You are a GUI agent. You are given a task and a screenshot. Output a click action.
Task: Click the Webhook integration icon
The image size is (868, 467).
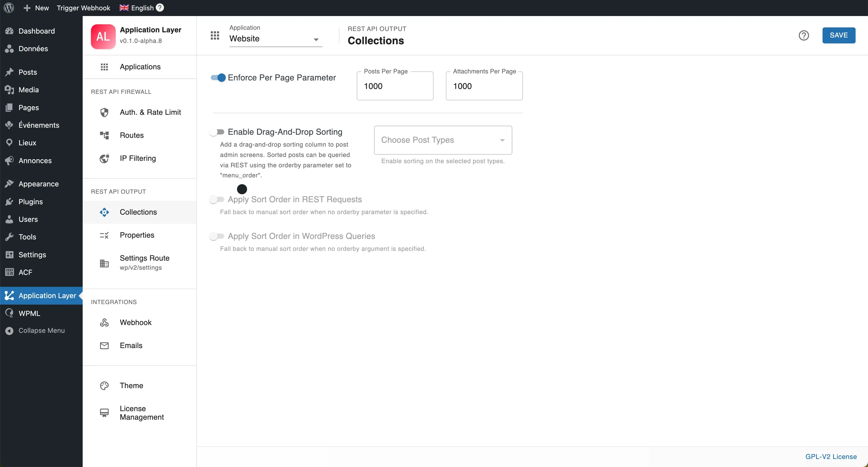104,322
